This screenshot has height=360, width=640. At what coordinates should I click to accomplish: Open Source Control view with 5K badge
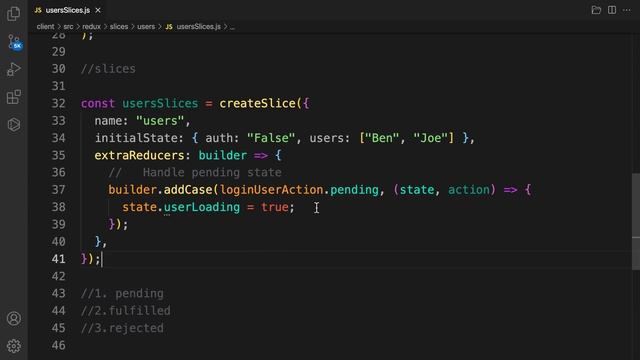(x=14, y=42)
